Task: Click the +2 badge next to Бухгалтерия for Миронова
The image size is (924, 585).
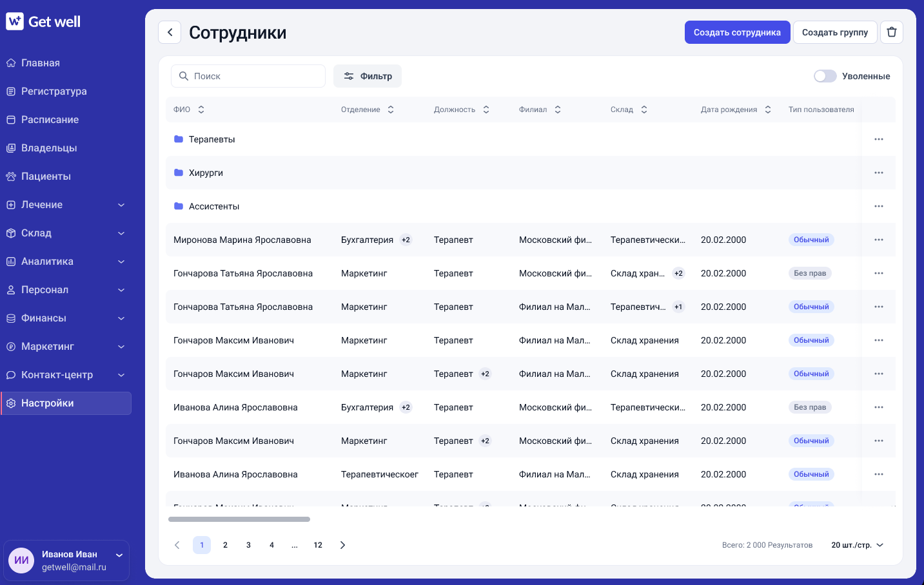Action: click(x=406, y=240)
